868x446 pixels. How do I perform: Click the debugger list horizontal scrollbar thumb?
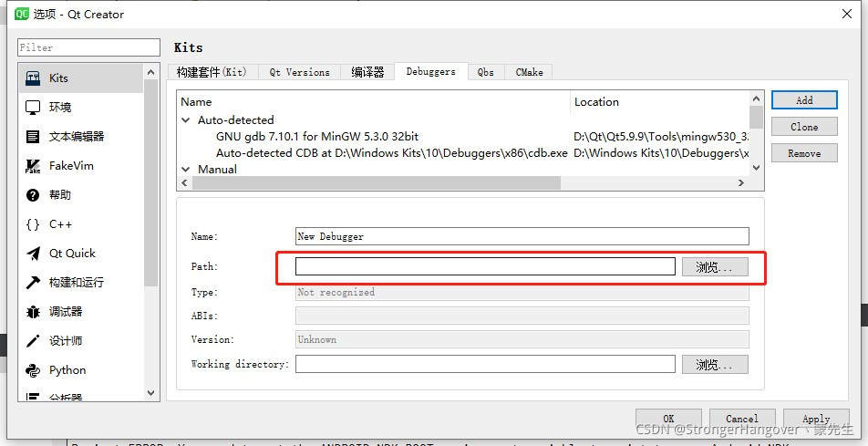pyautogui.click(x=377, y=182)
